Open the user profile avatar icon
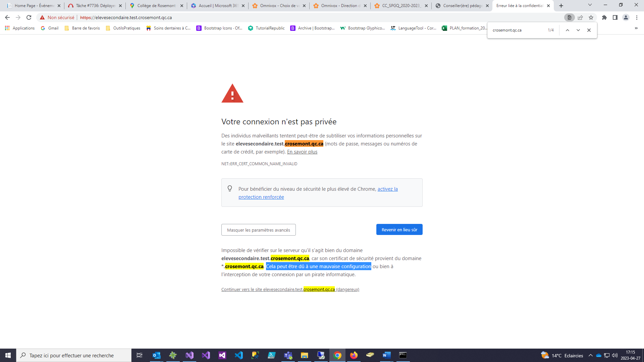 pyautogui.click(x=626, y=17)
